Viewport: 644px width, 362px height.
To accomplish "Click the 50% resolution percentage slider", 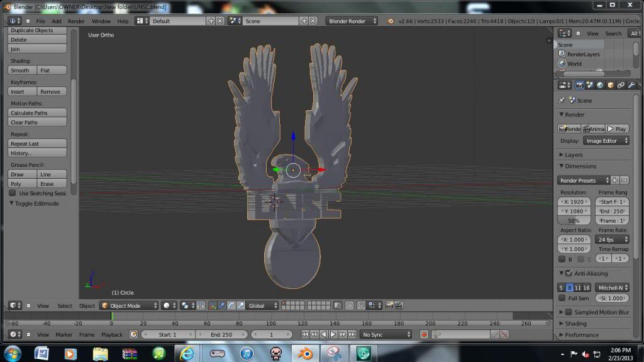I will (574, 221).
